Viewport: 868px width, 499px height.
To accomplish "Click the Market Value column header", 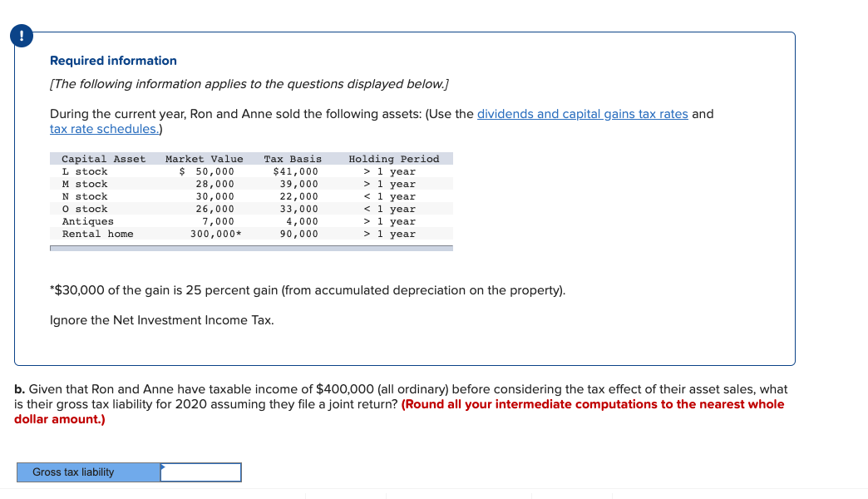I will [205, 159].
